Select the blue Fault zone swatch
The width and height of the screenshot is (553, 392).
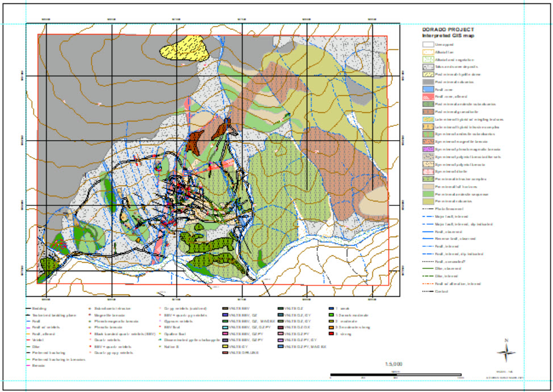click(x=427, y=90)
